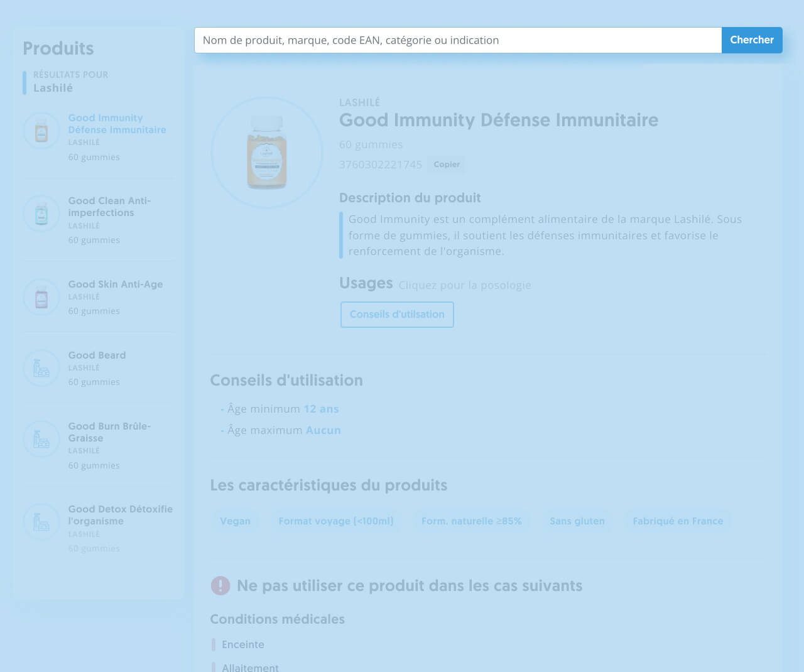Click Good Beard placeholder product icon
Image resolution: width=804 pixels, height=672 pixels.
click(41, 368)
